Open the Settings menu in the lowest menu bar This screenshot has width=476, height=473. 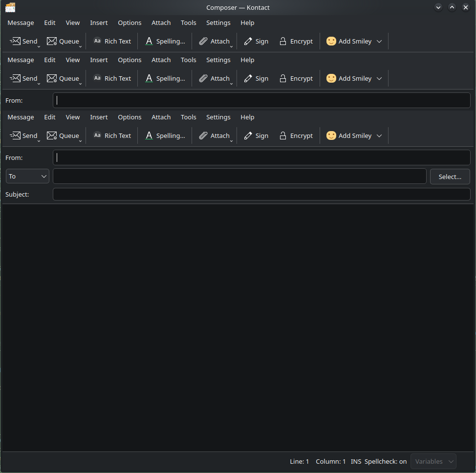pyautogui.click(x=218, y=117)
